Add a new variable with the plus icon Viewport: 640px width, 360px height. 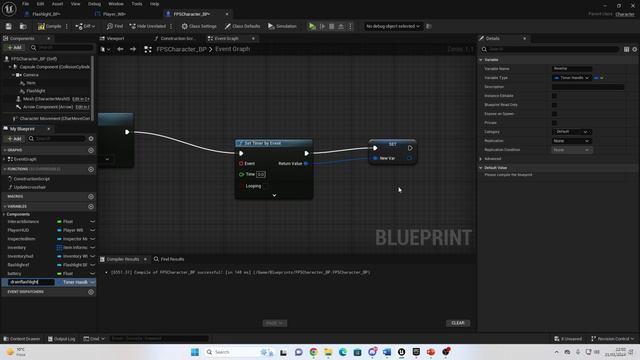coord(91,207)
